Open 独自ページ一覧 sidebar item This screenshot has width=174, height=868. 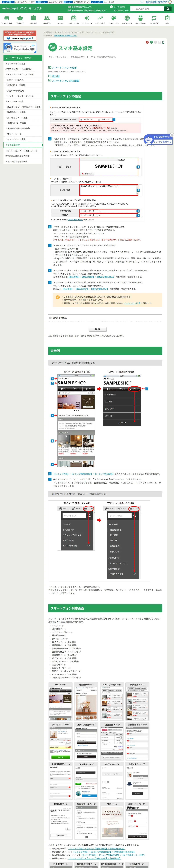pyautogui.click(x=23, y=134)
